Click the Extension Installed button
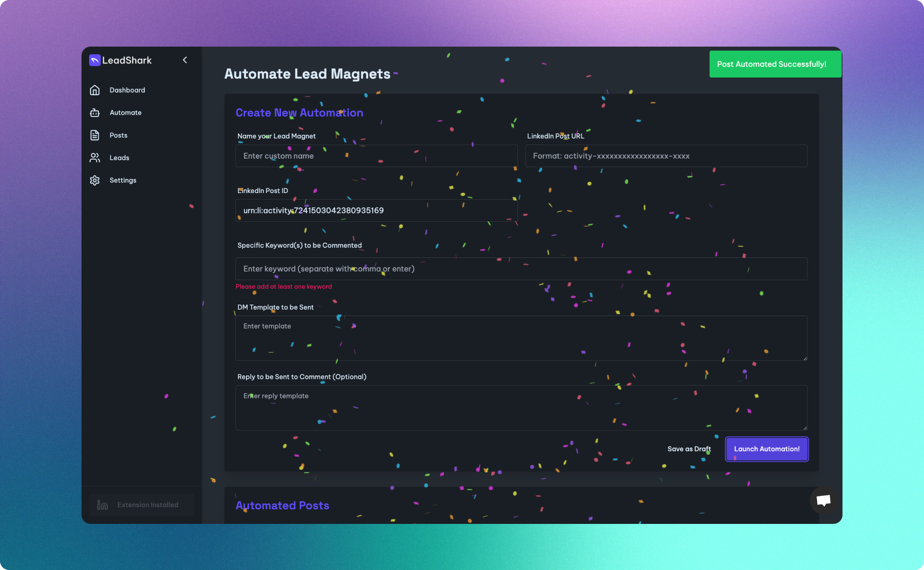This screenshot has height=570, width=924. [x=141, y=504]
